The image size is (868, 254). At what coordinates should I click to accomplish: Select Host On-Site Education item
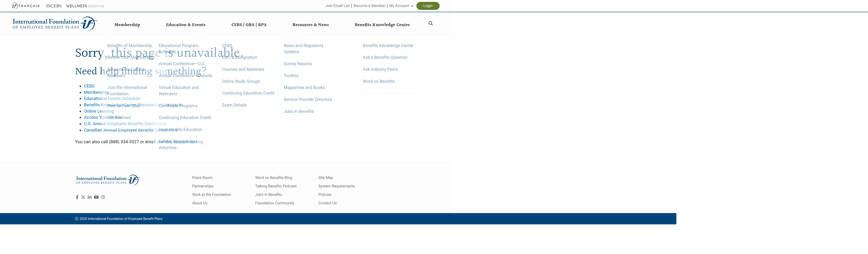pyautogui.click(x=180, y=130)
